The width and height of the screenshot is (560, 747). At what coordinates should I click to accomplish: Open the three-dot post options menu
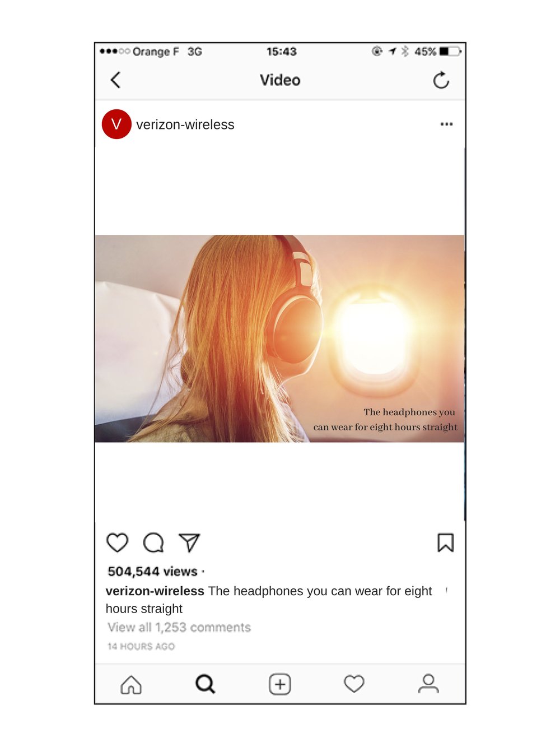tap(446, 124)
